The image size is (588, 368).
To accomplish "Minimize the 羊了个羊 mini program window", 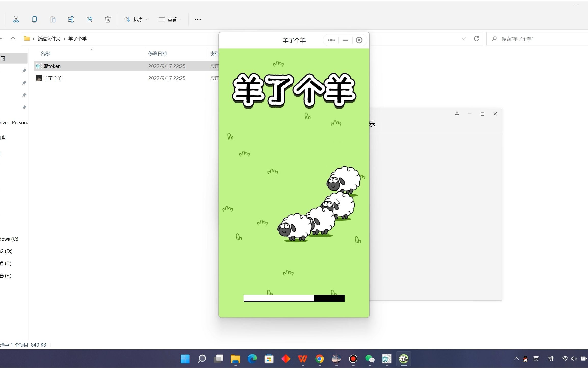I will [x=345, y=40].
